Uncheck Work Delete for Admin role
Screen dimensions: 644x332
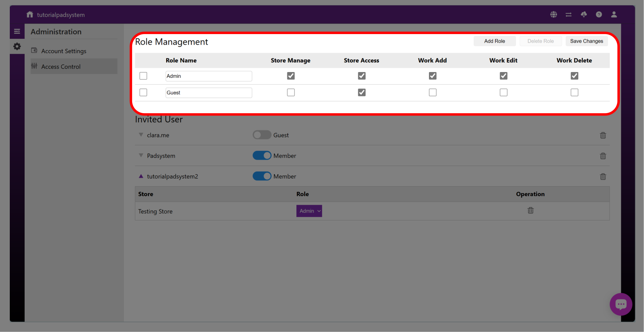574,76
